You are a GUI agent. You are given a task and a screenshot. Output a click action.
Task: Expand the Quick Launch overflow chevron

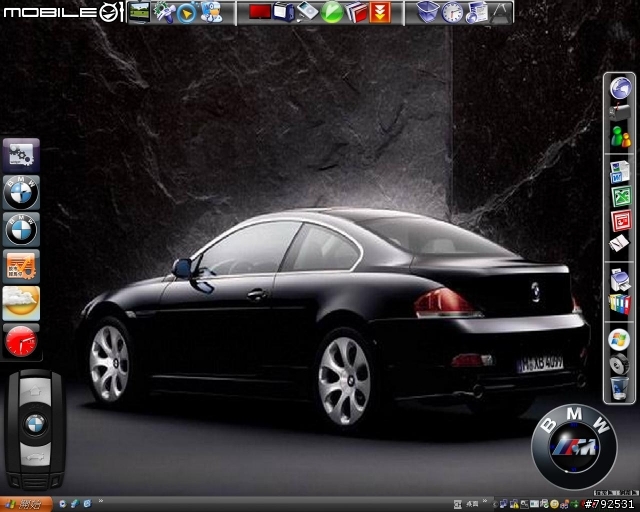click(x=100, y=501)
